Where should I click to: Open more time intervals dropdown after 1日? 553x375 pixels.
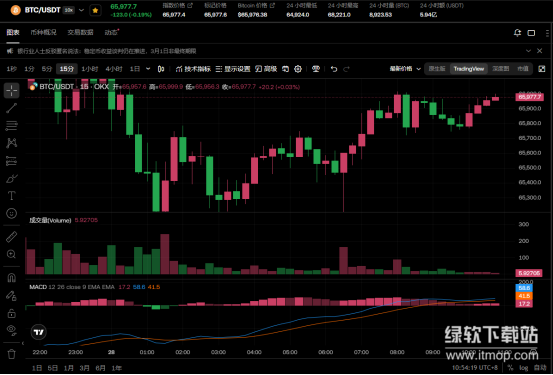click(x=148, y=69)
